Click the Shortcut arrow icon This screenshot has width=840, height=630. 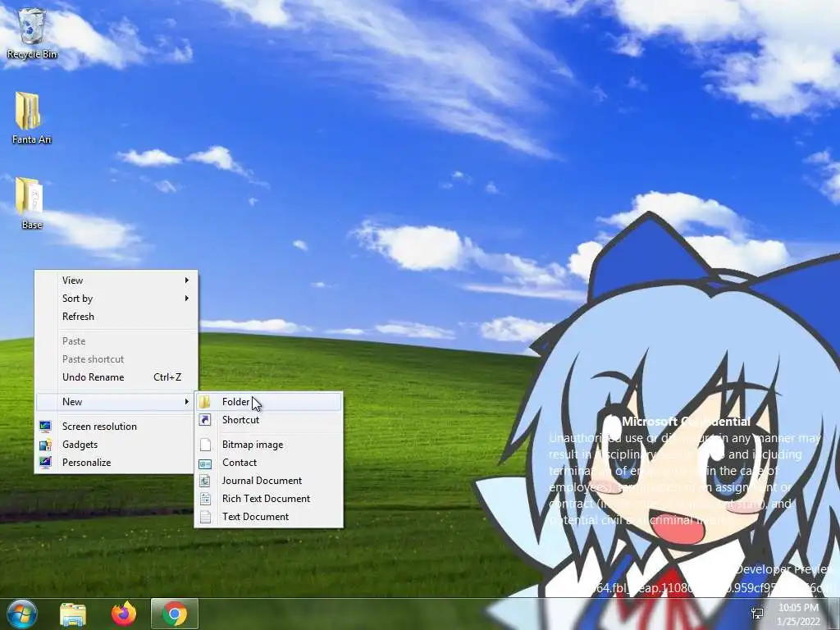(x=205, y=420)
